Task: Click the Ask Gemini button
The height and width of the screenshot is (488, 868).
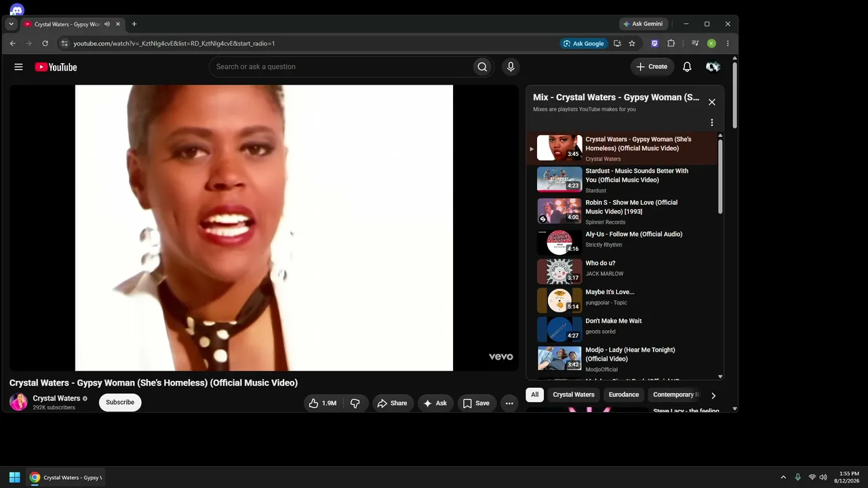Action: pyautogui.click(x=644, y=24)
